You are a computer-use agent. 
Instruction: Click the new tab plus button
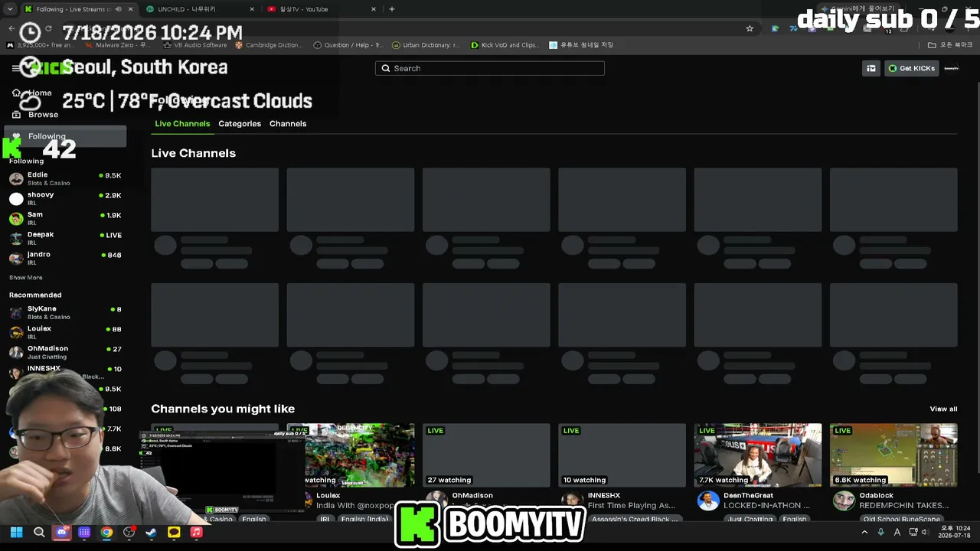(x=392, y=9)
